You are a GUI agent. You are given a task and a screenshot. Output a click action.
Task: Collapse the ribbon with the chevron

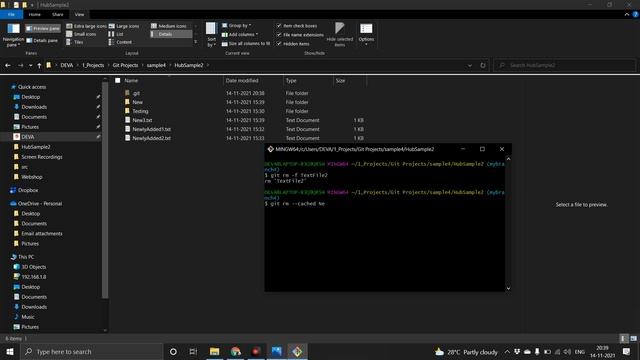627,14
